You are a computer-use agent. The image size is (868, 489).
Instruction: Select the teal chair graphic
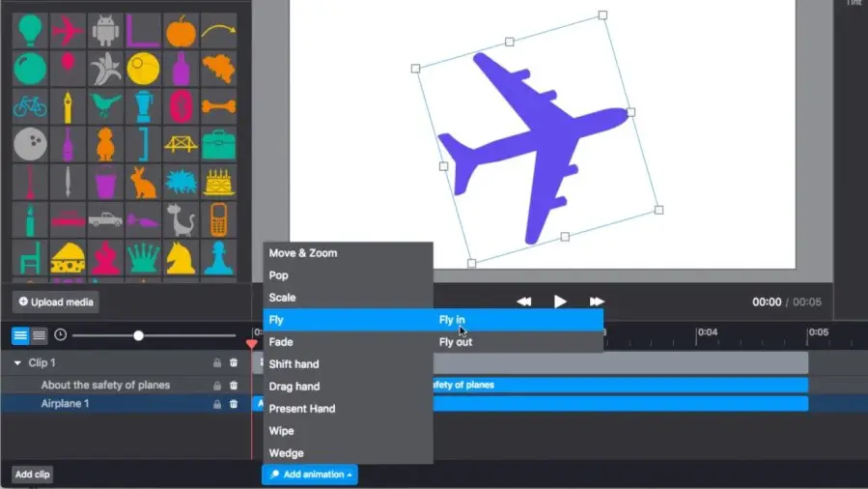pos(30,257)
